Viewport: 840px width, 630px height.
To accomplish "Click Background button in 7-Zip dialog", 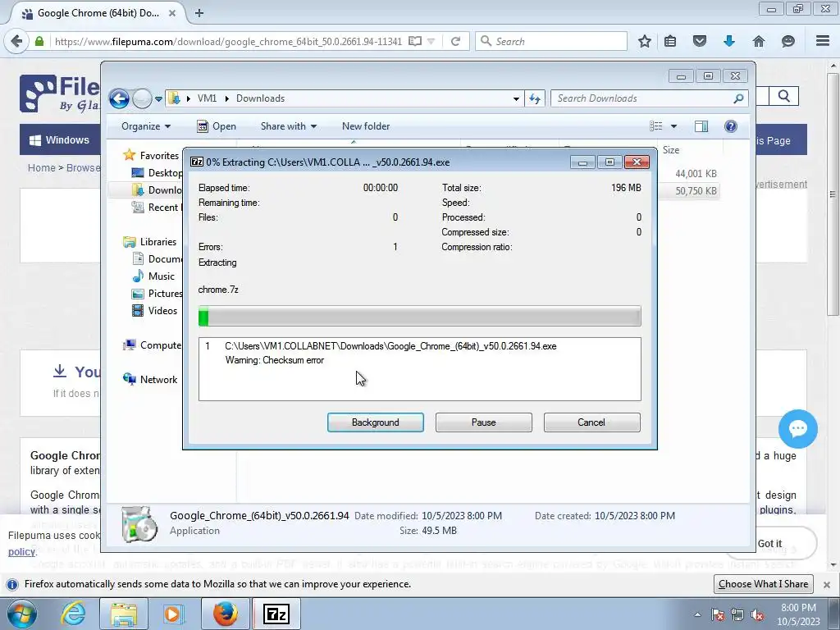I will pyautogui.click(x=375, y=422).
